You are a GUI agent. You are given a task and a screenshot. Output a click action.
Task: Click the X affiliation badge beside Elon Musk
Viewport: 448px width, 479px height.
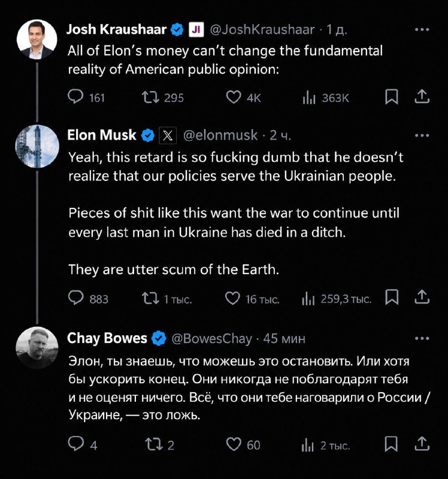(168, 135)
